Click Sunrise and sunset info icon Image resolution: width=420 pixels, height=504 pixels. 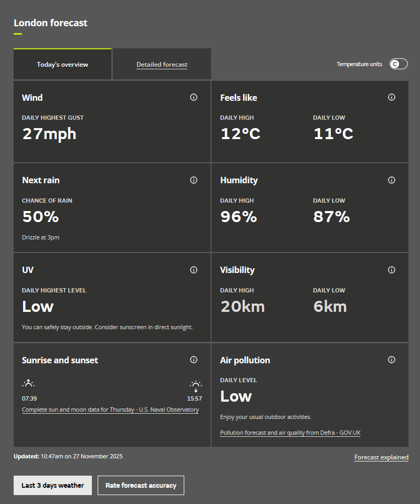(194, 360)
